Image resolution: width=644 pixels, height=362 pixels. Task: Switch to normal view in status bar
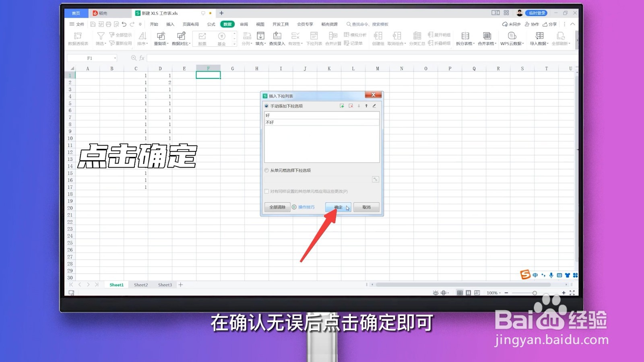pos(460,293)
